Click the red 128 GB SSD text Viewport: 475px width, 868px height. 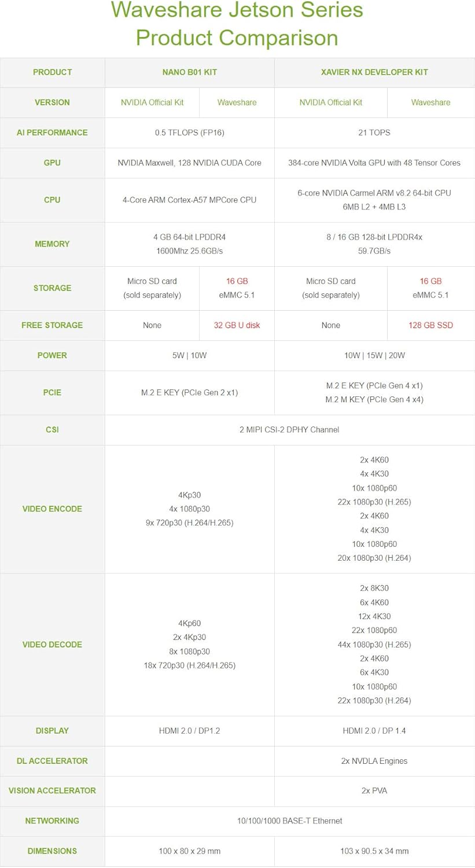(x=430, y=325)
